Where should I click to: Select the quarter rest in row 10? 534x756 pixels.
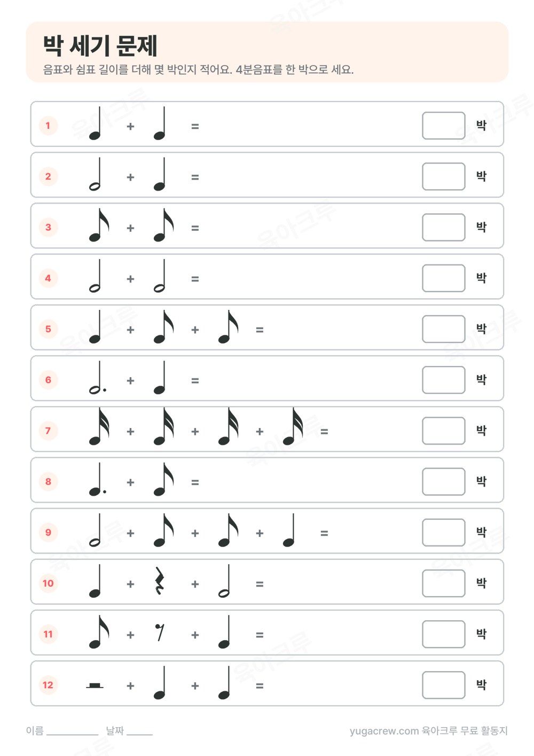(x=159, y=581)
